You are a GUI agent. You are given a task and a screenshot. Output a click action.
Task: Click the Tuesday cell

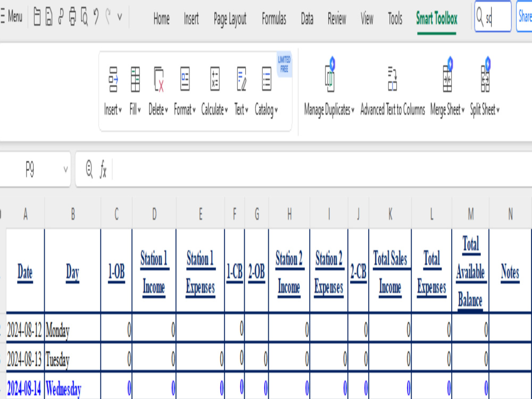point(72,358)
